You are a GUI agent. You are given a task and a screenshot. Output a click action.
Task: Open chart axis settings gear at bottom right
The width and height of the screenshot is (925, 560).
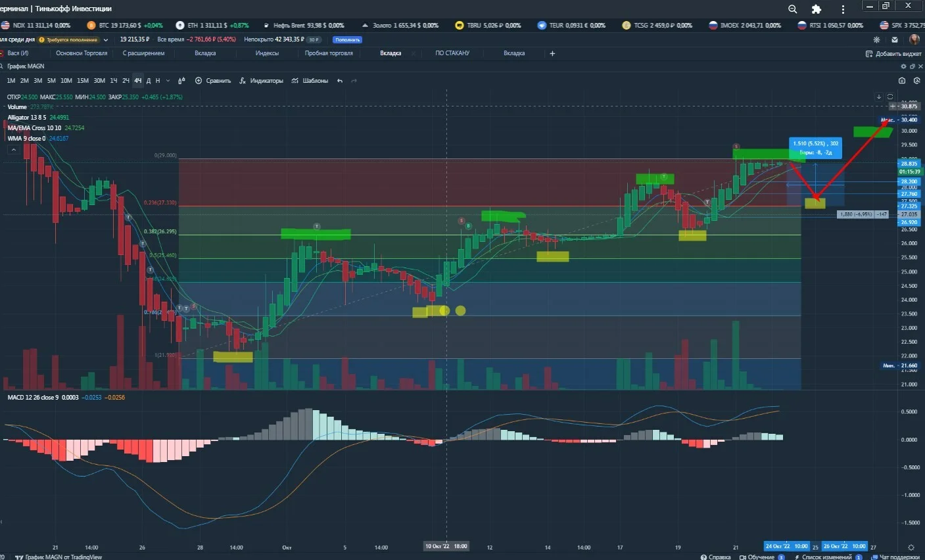(911, 547)
